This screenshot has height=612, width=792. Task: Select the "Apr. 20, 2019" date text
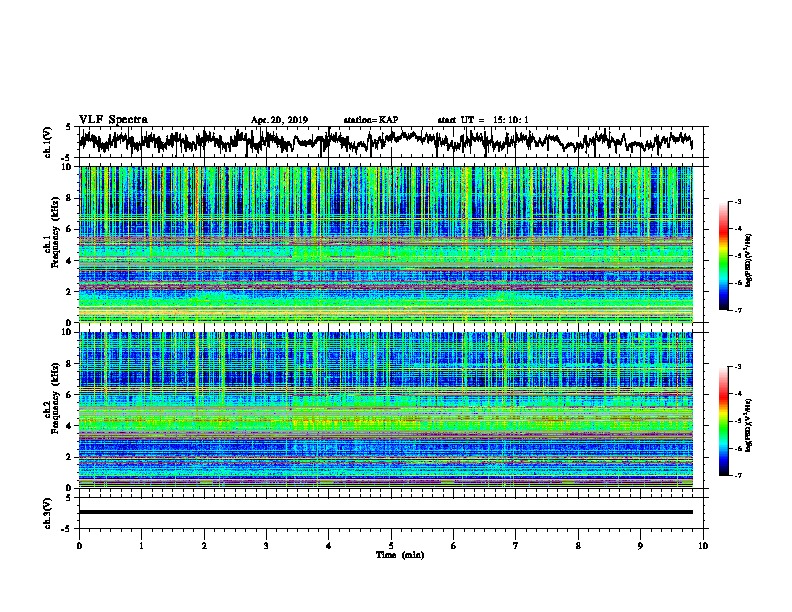[279, 120]
